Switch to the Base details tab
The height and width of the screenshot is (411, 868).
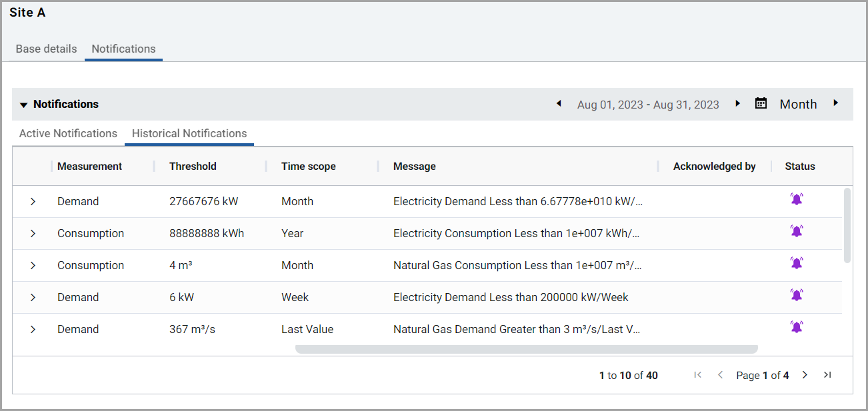pyautogui.click(x=46, y=49)
